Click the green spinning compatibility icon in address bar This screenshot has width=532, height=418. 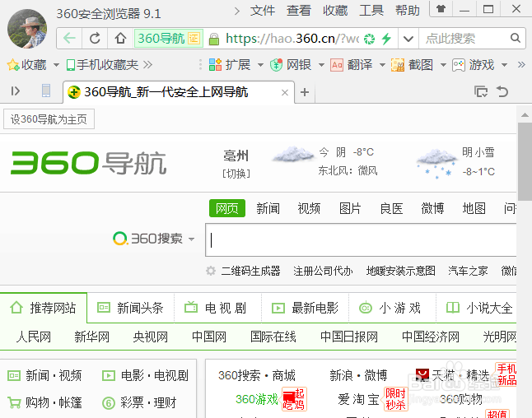pos(369,39)
